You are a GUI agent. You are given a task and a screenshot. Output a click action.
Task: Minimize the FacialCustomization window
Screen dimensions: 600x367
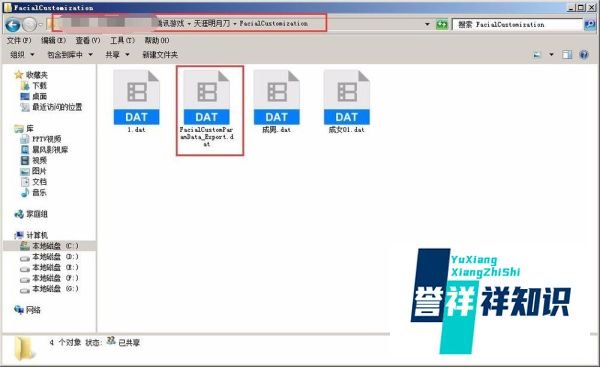[571, 7]
